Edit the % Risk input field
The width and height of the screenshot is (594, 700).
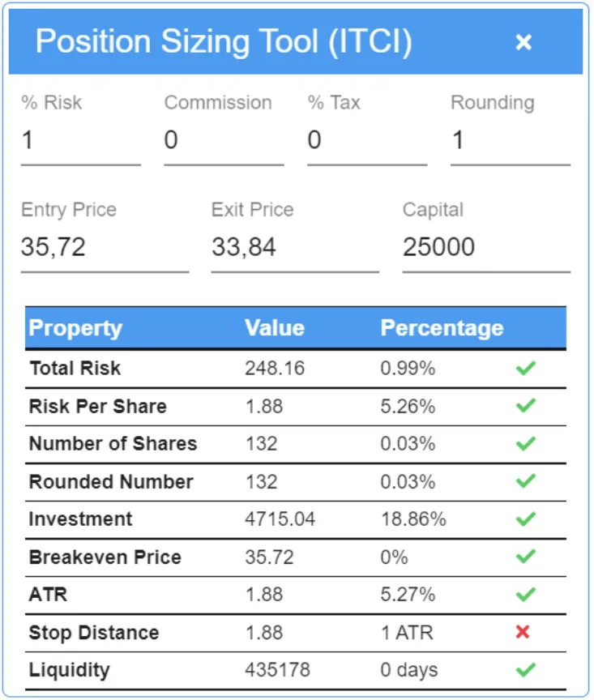click(80, 141)
